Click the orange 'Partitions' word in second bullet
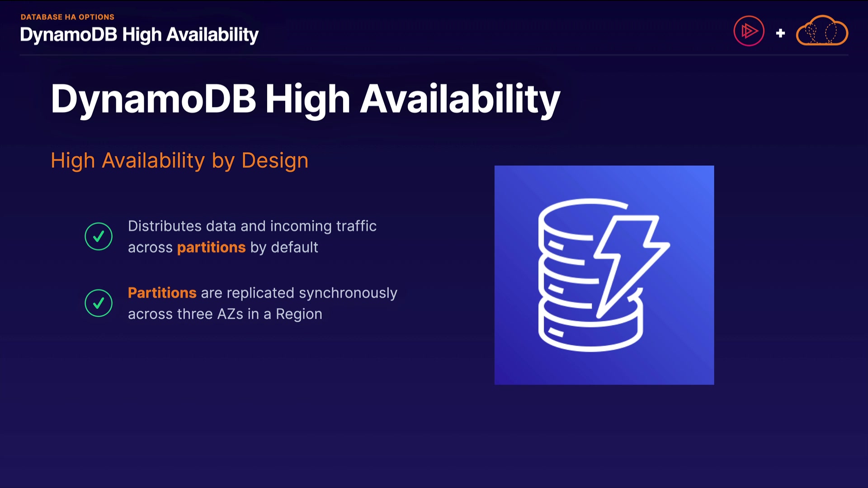868x488 pixels. point(162,293)
